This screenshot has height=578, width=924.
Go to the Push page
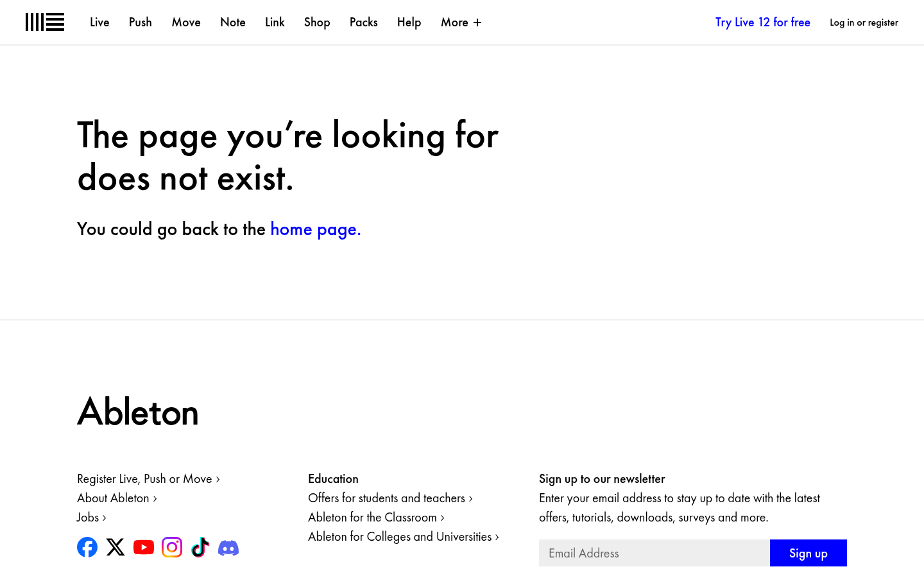pos(141,22)
